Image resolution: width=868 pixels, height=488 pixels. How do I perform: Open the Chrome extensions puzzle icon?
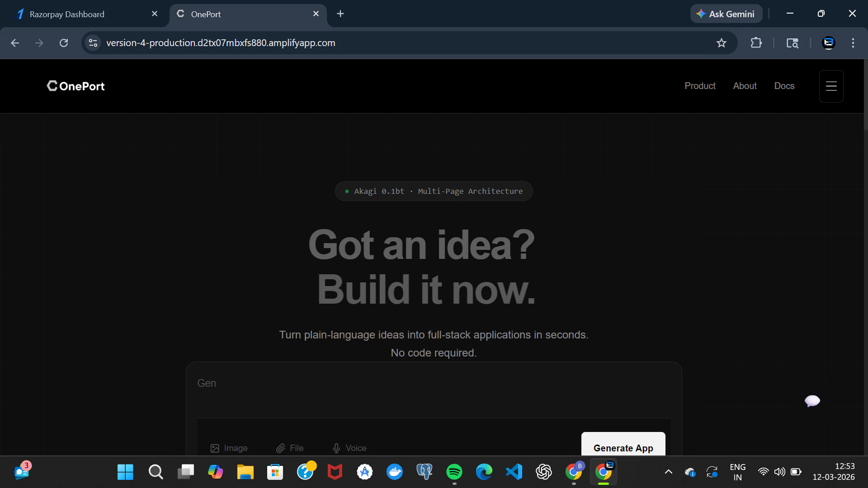[756, 43]
